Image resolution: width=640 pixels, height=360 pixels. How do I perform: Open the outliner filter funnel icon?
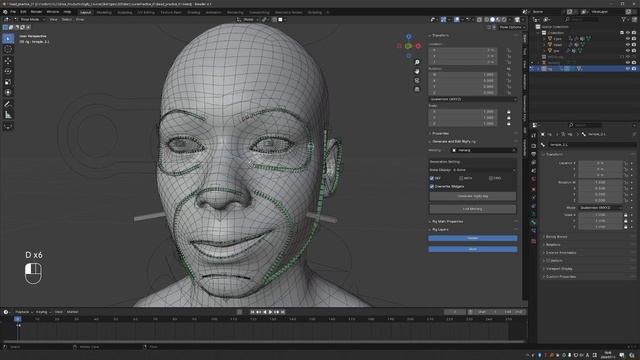(x=624, y=19)
